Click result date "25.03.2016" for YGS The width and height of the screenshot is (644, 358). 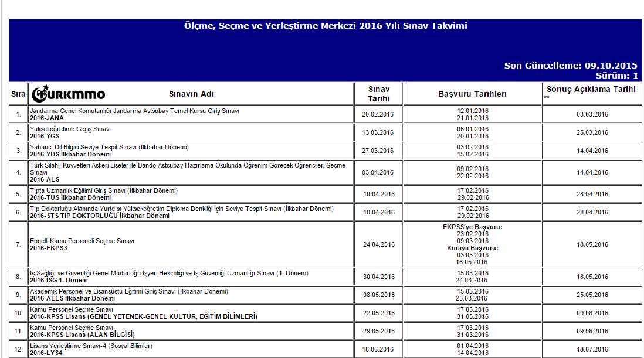pos(592,132)
